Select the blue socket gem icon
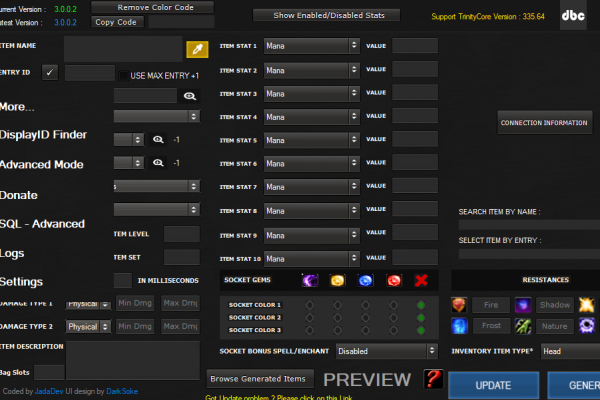Screen dimensions: 600x400 [365, 281]
